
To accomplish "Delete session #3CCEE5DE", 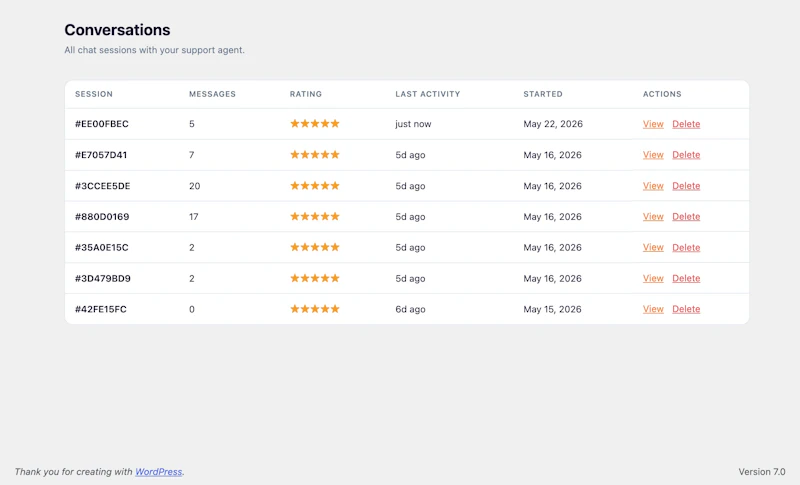I will 686,186.
